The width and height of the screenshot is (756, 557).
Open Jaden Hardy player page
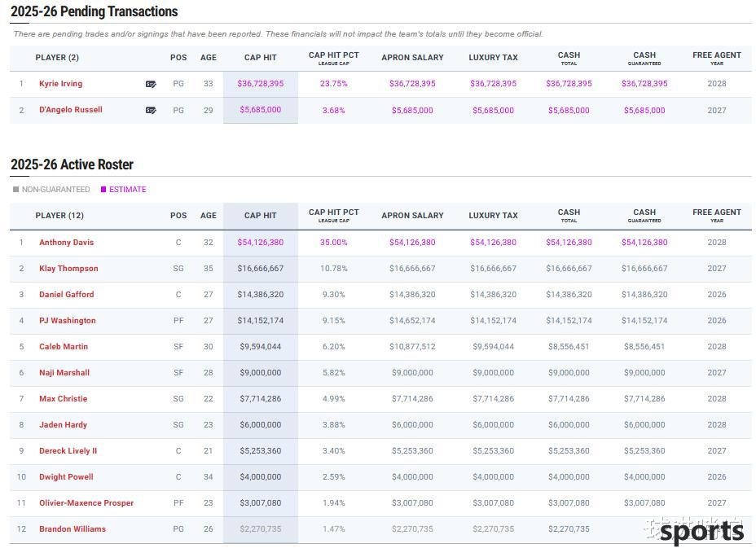coord(64,424)
